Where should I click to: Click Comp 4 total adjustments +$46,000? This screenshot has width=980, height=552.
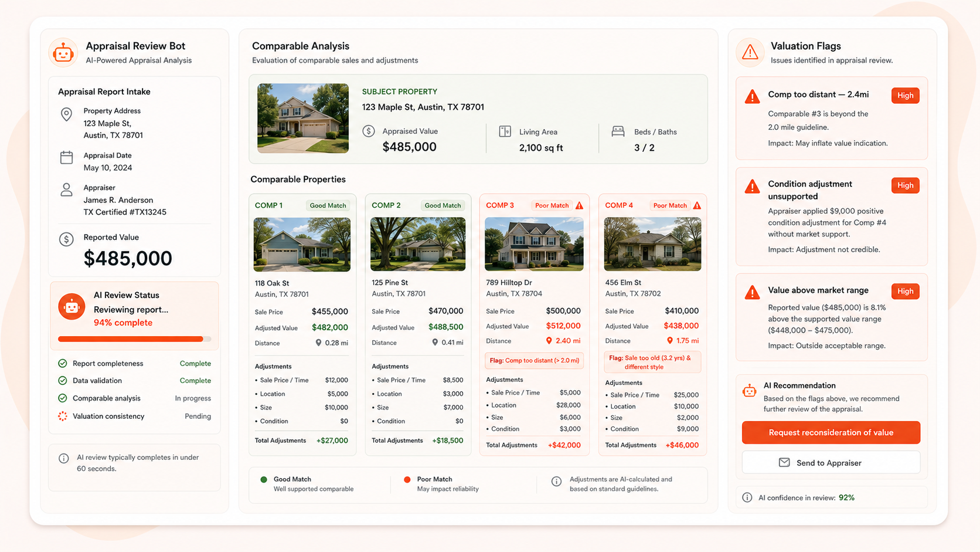[682, 445]
